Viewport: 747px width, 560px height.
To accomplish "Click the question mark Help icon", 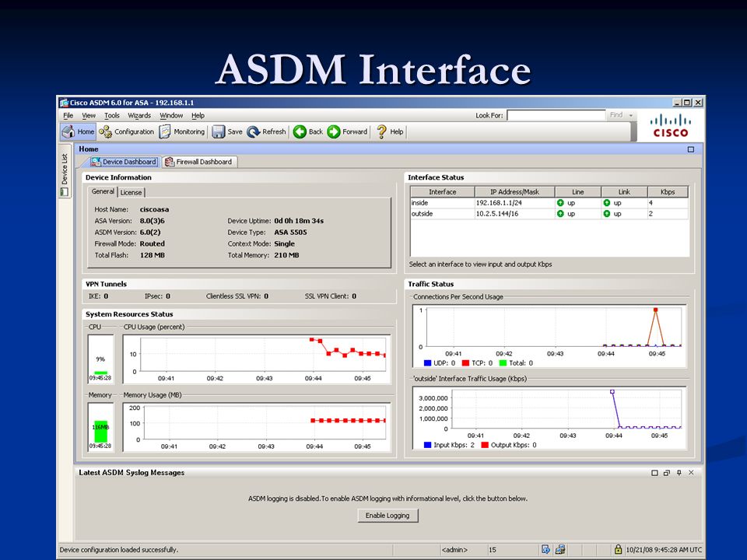I will click(381, 131).
